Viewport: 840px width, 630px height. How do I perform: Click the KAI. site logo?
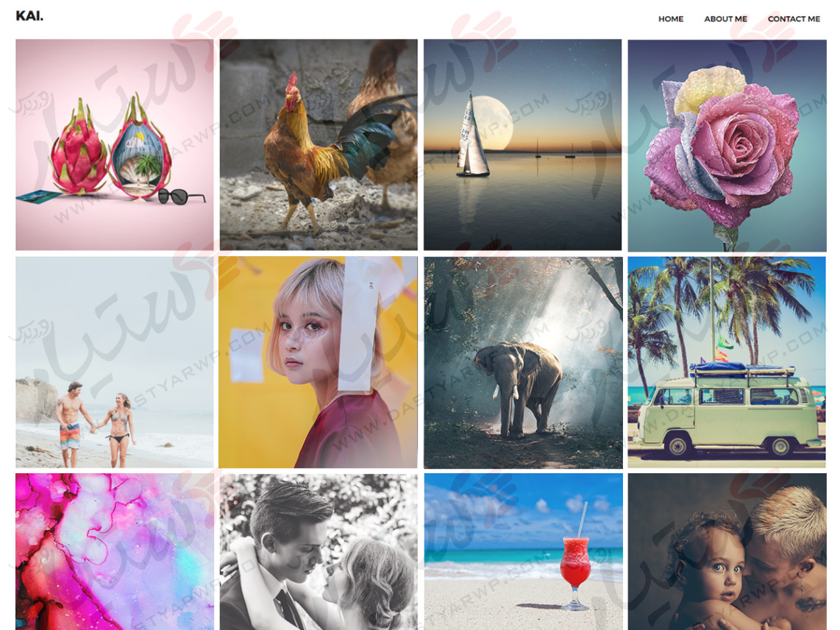pyautogui.click(x=29, y=16)
